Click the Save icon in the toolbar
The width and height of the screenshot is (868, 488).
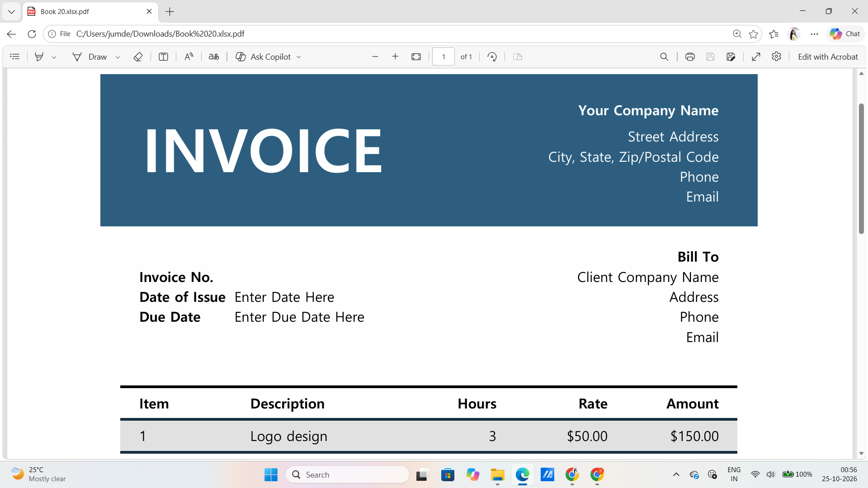[x=710, y=57]
